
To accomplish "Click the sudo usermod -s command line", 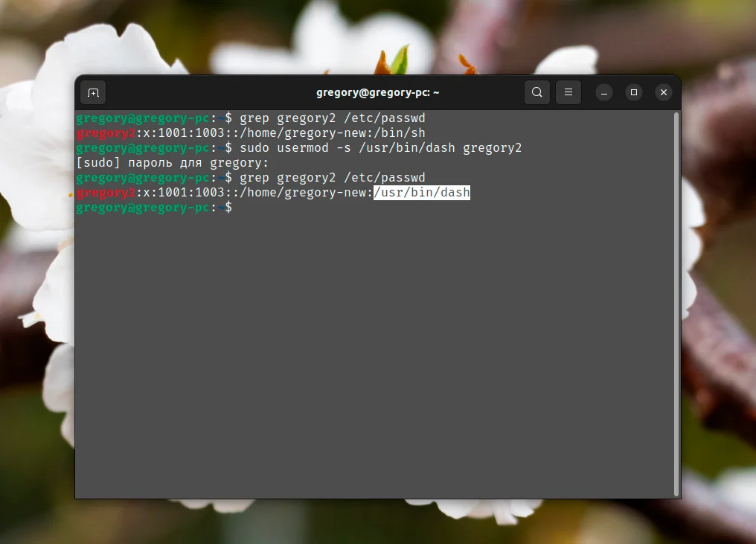I will pyautogui.click(x=299, y=147).
